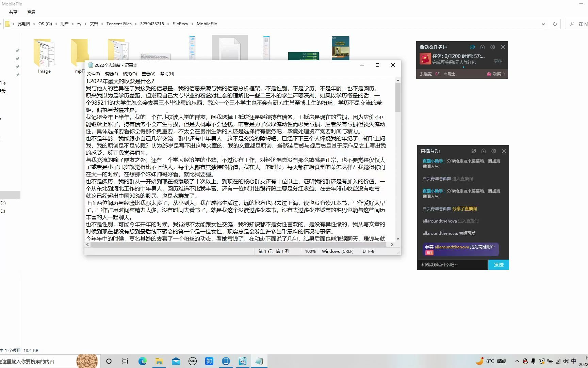Open the Image folder in File Explorer
The width and height of the screenshot is (588, 368).
[x=44, y=56]
